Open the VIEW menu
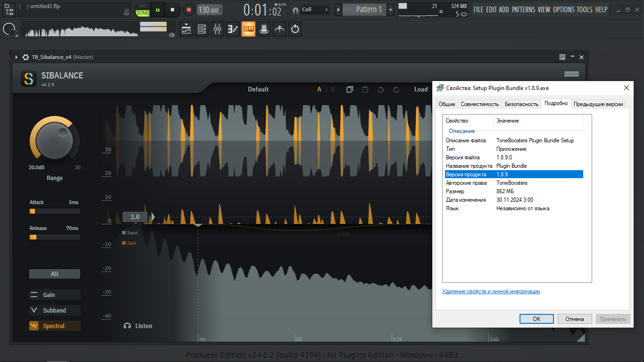This screenshot has width=644, height=362. coord(544,9)
